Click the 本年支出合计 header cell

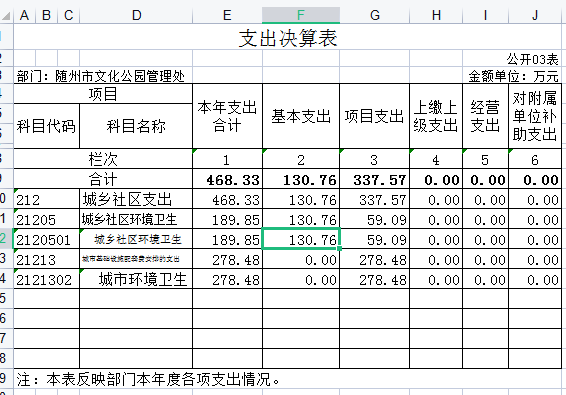point(227,116)
